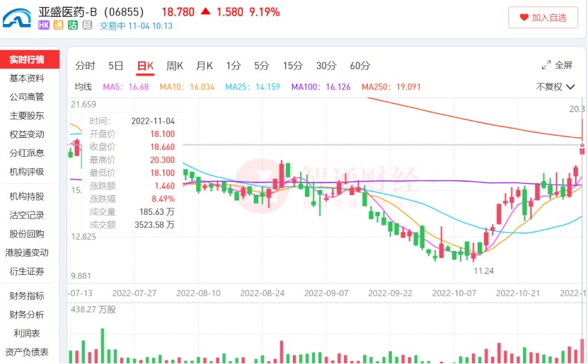
Task: Open 实时行情 in sidebar
Action: [x=30, y=59]
